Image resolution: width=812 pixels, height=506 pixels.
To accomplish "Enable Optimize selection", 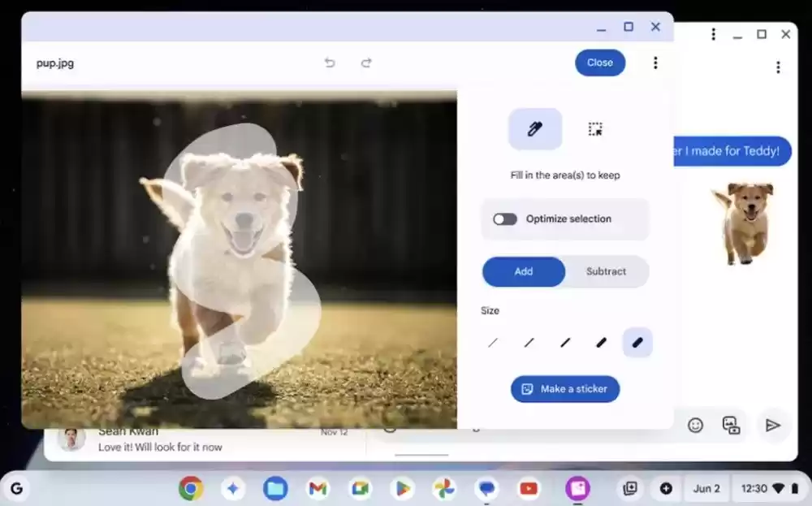I will [504, 218].
